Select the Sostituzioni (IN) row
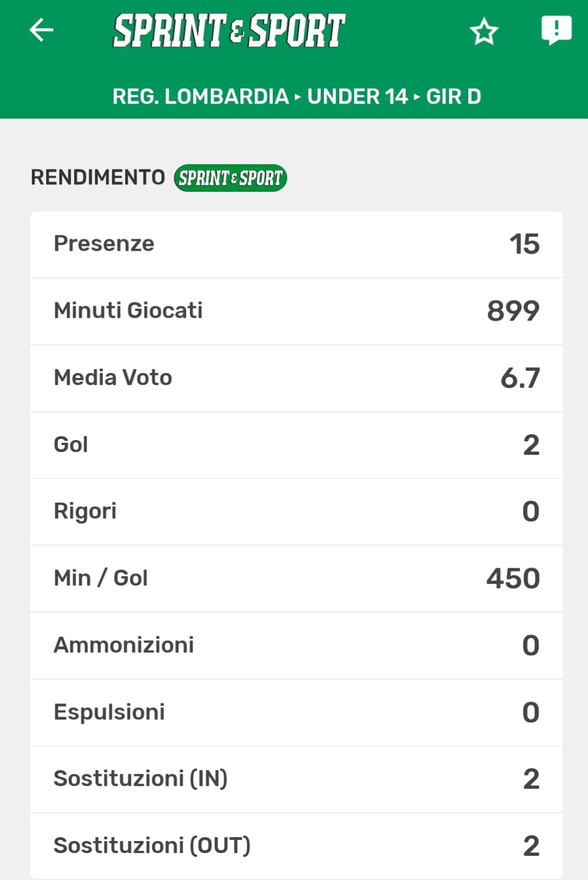 (x=296, y=779)
